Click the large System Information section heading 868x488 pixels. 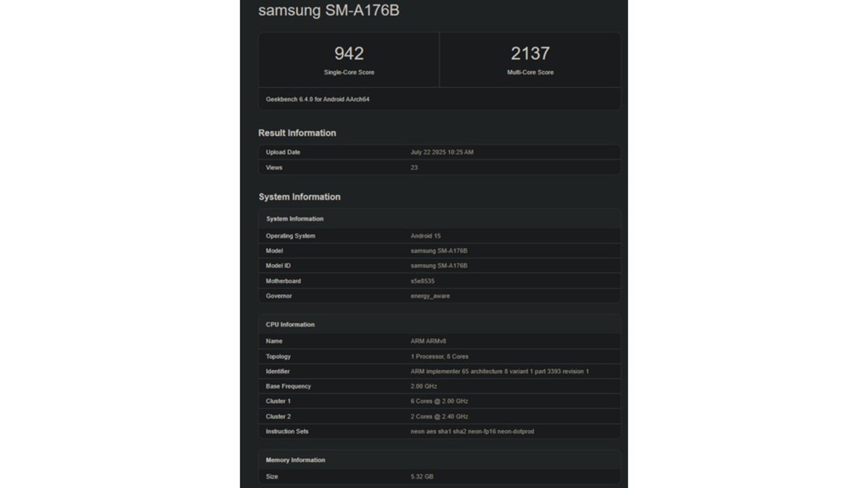click(x=299, y=197)
